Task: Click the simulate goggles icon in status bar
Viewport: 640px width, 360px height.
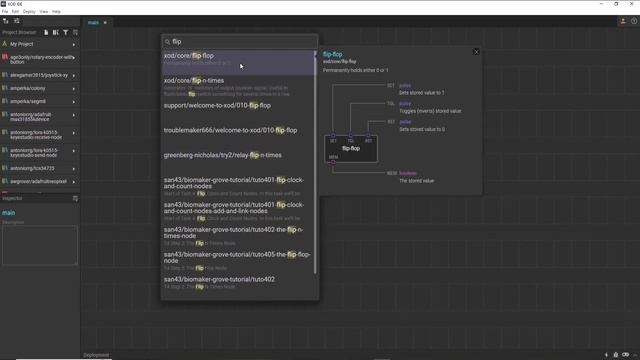Action: pos(626,355)
